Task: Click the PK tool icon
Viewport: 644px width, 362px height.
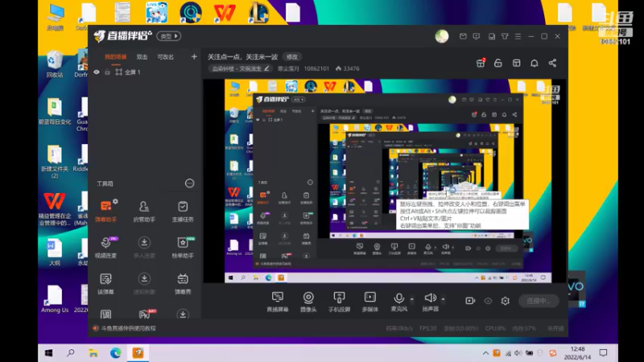Action: [145, 314]
